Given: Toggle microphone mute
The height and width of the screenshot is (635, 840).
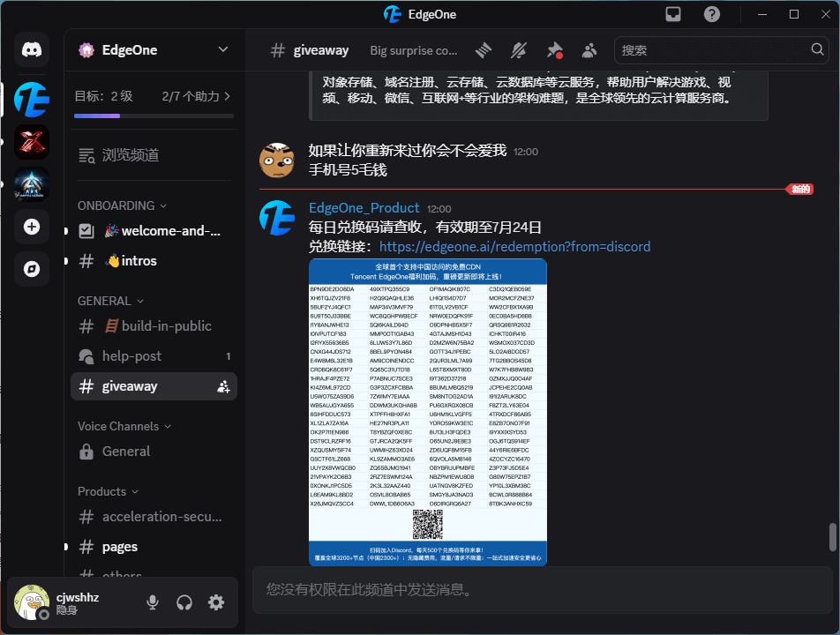Looking at the screenshot, I should click(153, 602).
